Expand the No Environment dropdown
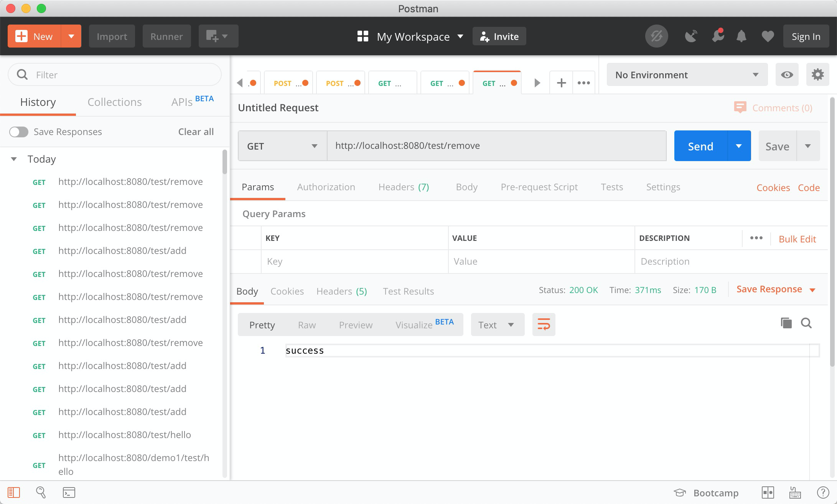The height and width of the screenshot is (504, 837). [687, 75]
